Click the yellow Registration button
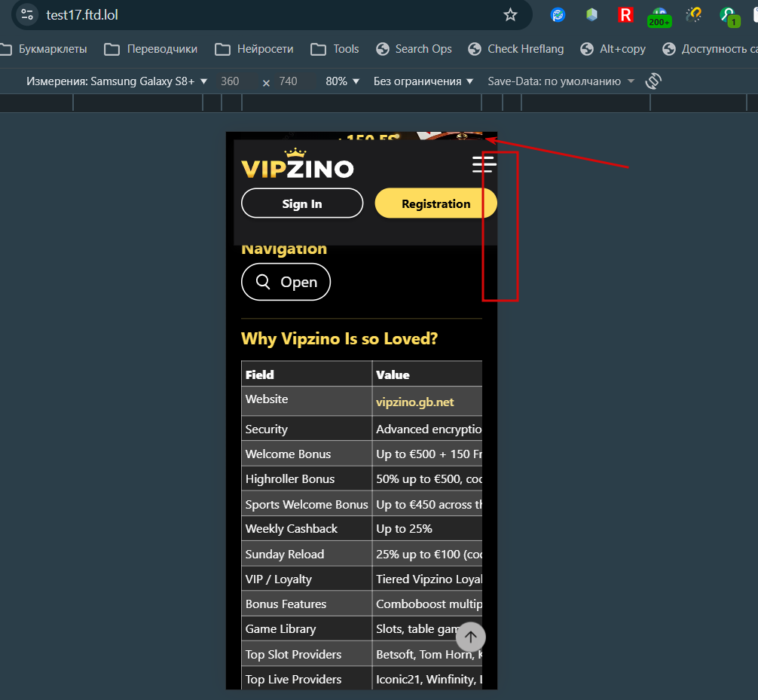The width and height of the screenshot is (758, 700). 436,203
